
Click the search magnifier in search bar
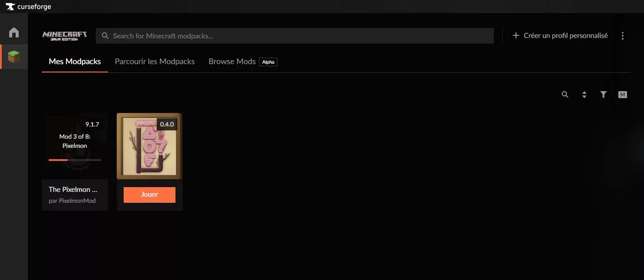click(x=105, y=36)
